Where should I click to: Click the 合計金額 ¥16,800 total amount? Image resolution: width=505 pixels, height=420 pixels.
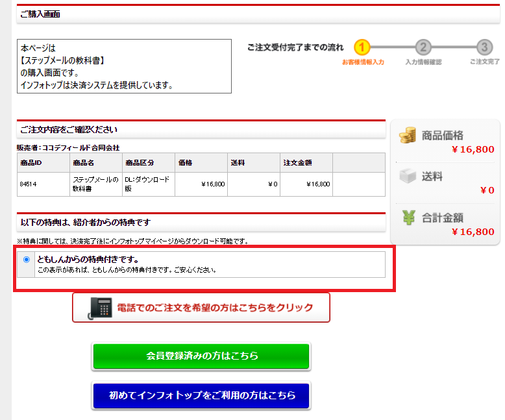point(473,232)
